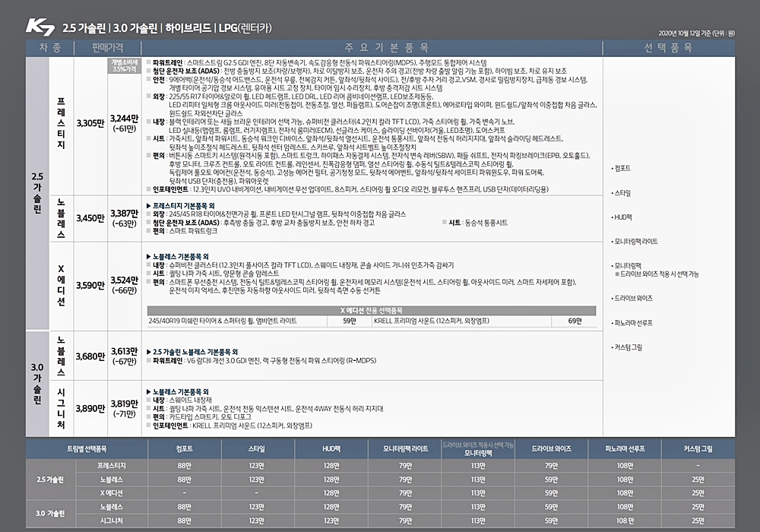Click '스타일' in the 선택품목 list
The height and width of the screenshot is (532, 760).
622,193
